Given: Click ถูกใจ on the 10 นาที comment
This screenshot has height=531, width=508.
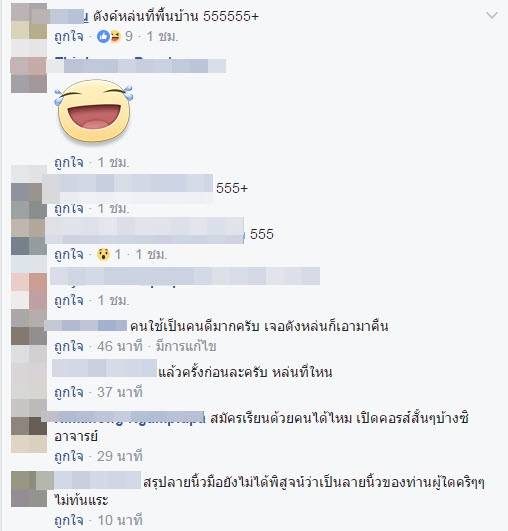Looking at the screenshot, I should [x=69, y=520].
